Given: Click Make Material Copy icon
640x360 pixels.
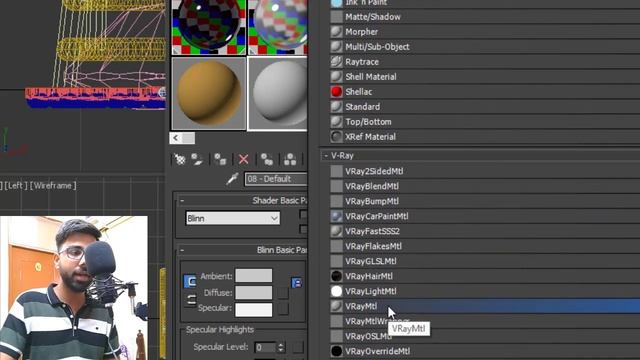Looking at the screenshot, I should pyautogui.click(x=267, y=159).
